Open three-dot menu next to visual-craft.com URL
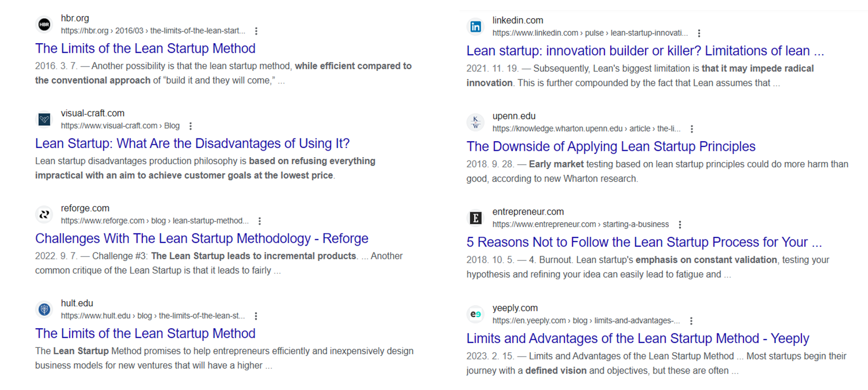868x390 pixels. 191,126
